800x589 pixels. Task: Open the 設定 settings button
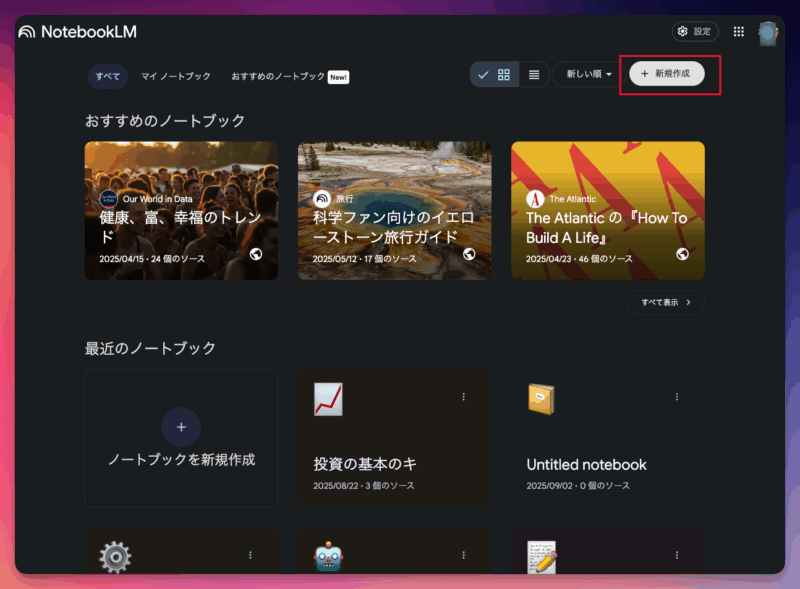coord(695,32)
